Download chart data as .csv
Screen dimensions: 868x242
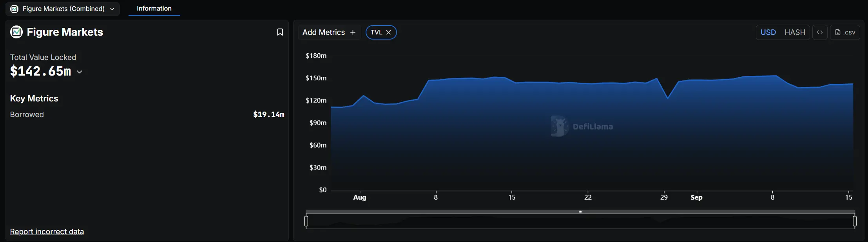(x=845, y=32)
